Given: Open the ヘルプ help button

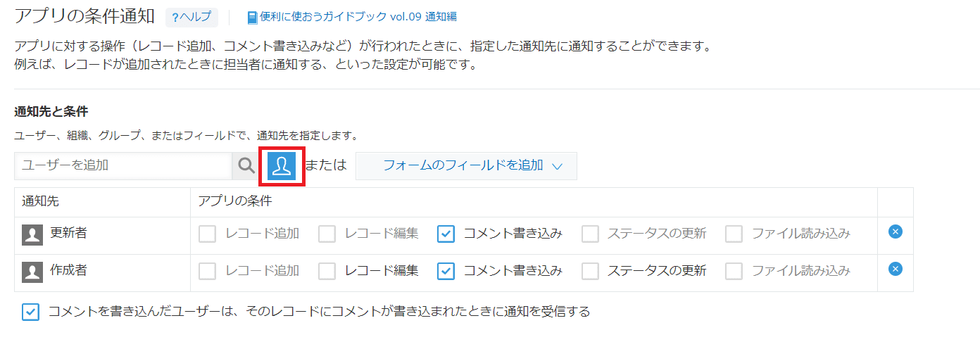Looking at the screenshot, I should (191, 17).
